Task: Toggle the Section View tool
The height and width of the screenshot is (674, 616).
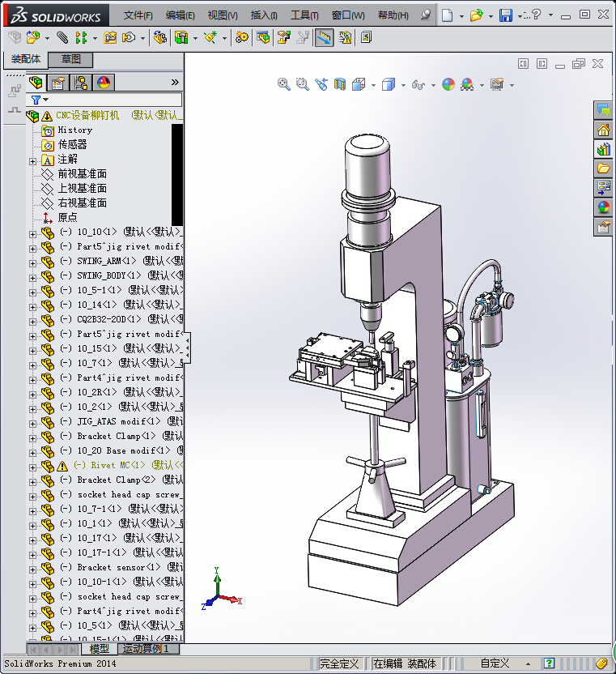Action: [340, 84]
